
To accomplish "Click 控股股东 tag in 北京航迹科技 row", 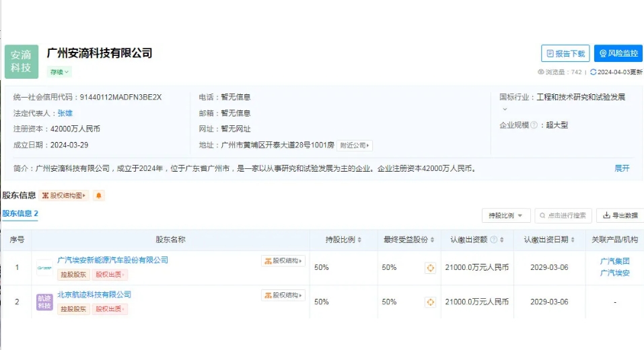I will pos(73,309).
